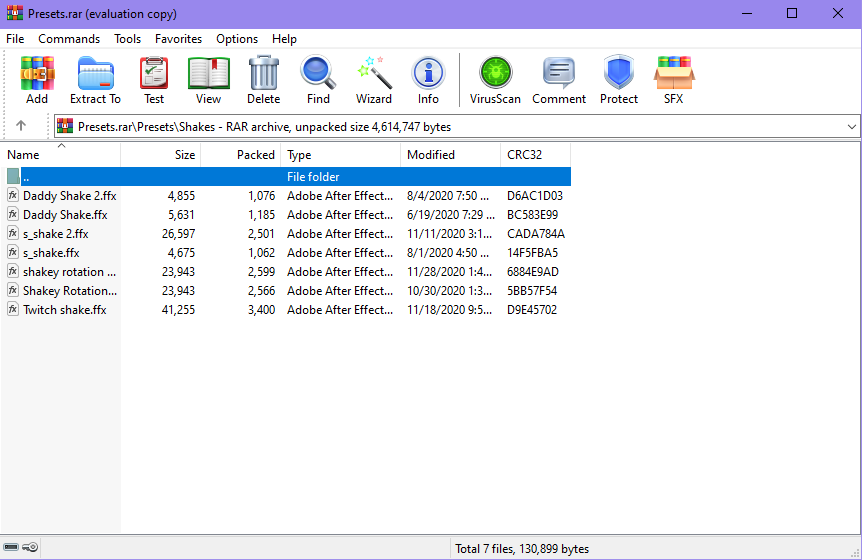Open the Commands menu
The image size is (862, 560).
69,39
